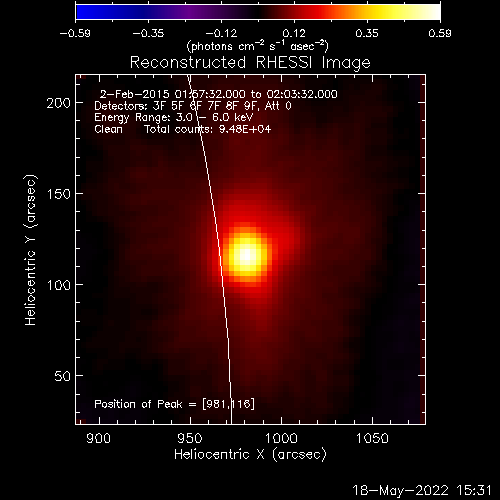Click the Energy Range annotation line

pyautogui.click(x=174, y=117)
